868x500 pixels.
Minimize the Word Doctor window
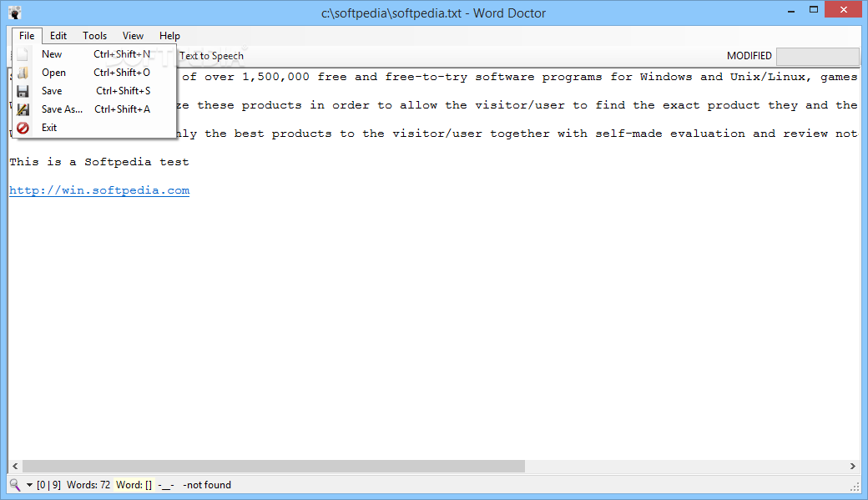point(791,11)
